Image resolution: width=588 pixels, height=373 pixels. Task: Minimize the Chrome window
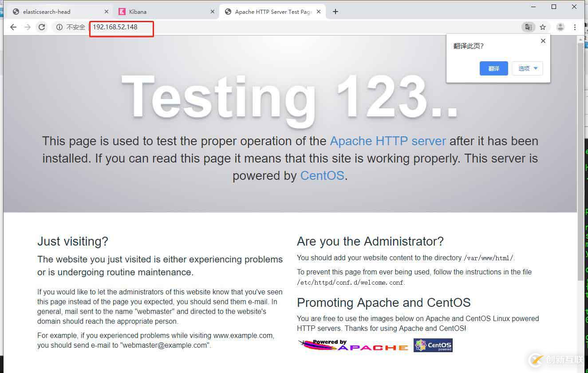pyautogui.click(x=534, y=7)
